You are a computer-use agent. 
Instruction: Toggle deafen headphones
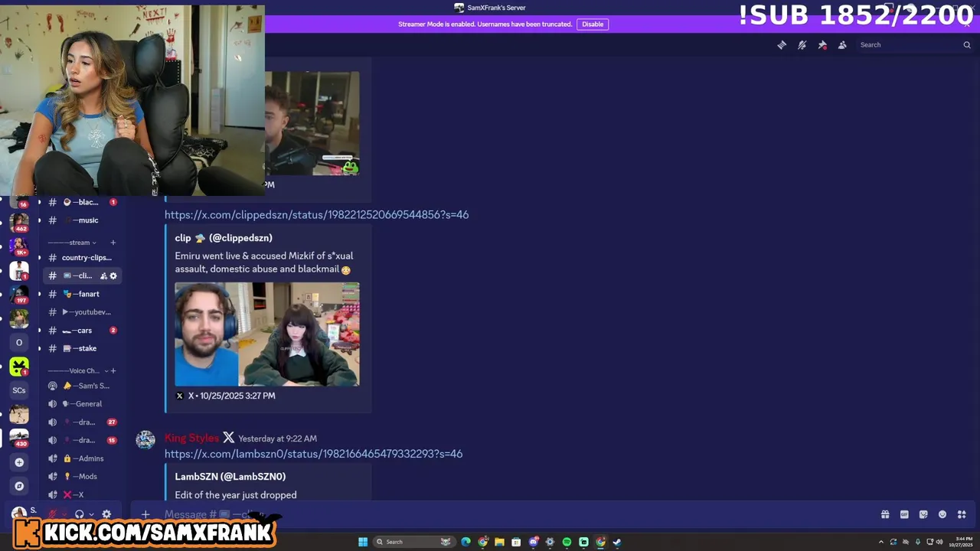[x=79, y=514]
